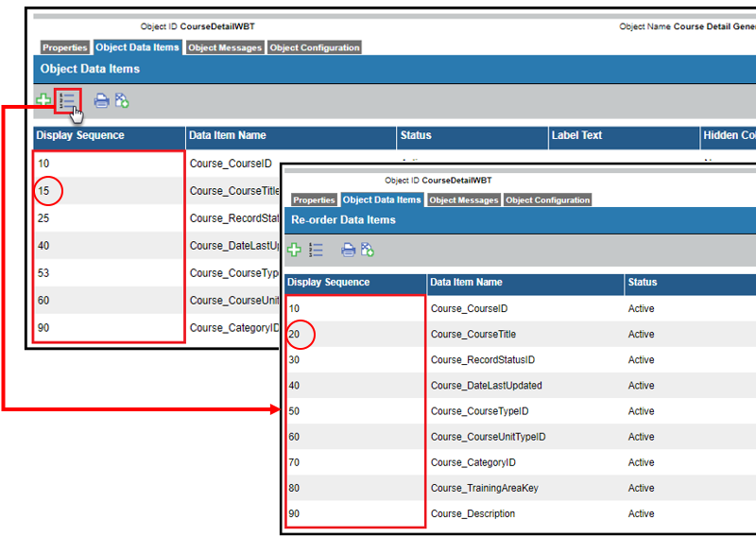
Task: Click Course_CourseID in back window
Action: click(x=231, y=164)
